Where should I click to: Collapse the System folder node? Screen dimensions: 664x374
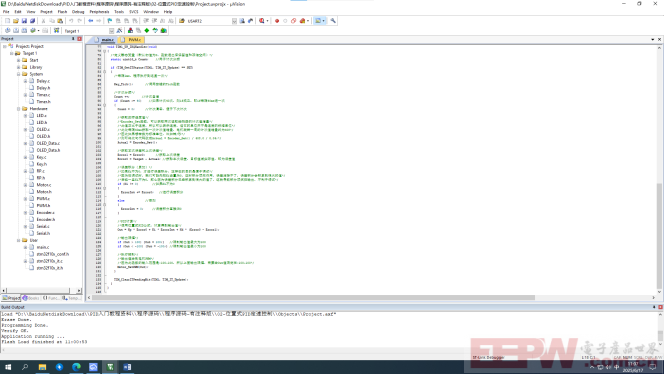(19, 74)
